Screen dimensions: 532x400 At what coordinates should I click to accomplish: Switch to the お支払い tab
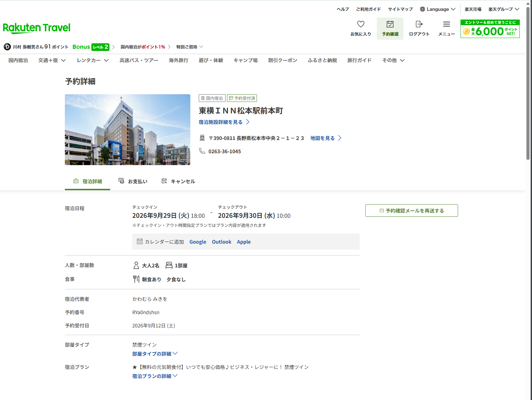pyautogui.click(x=133, y=182)
